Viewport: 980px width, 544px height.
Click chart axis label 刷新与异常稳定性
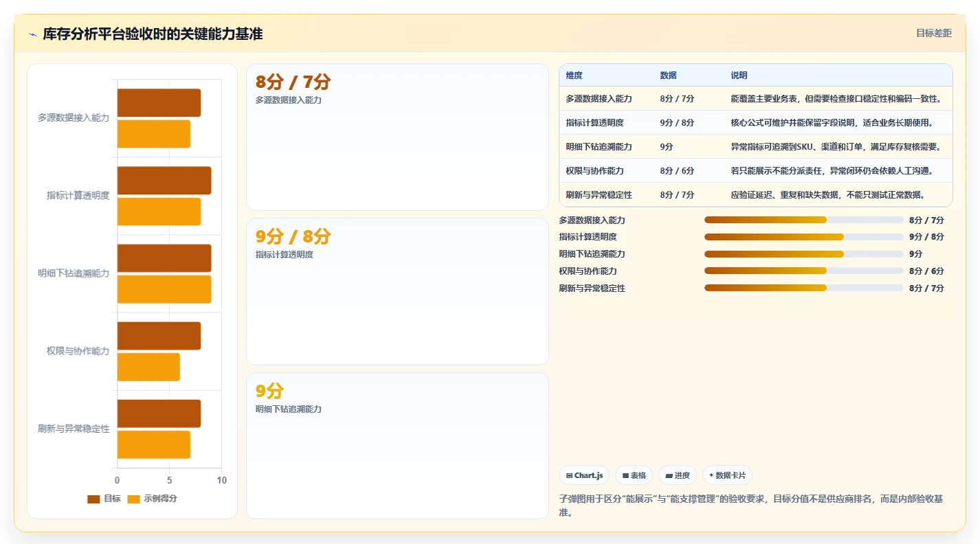[74, 429]
